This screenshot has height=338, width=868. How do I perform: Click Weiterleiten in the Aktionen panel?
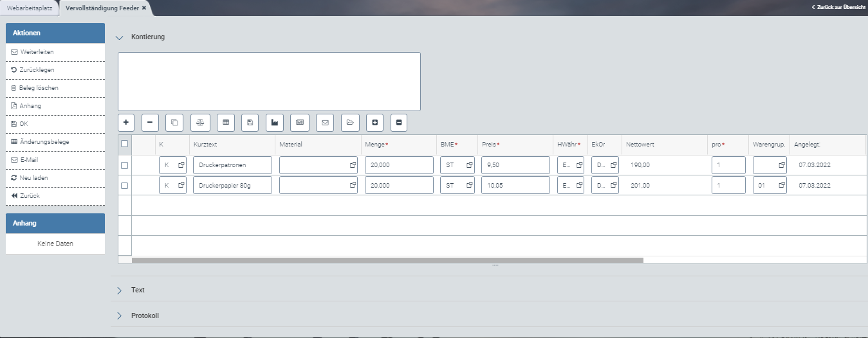pos(37,51)
